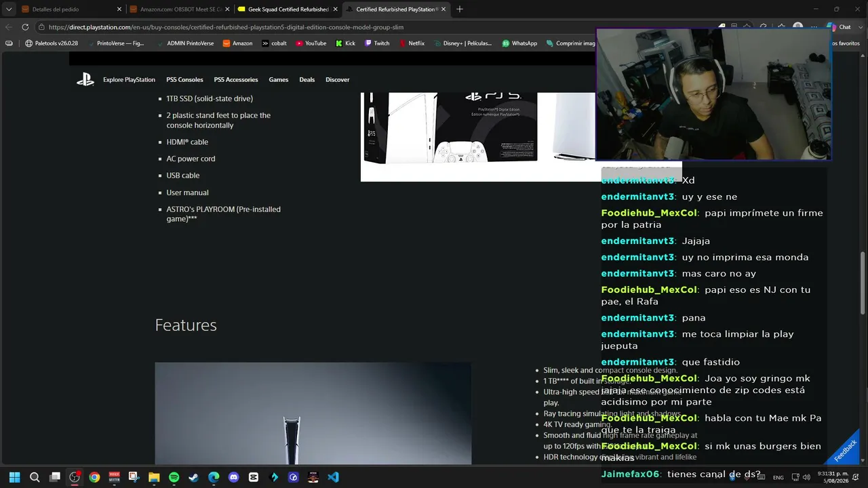Open the Explore PlayStation menu
The height and width of the screenshot is (488, 868).
click(x=129, y=79)
